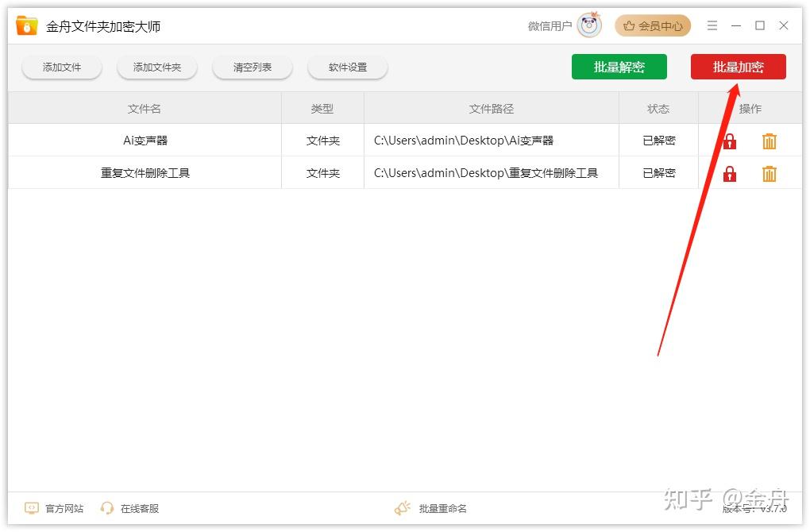Open the 在线客服 link
Image resolution: width=810 pixels, height=532 pixels.
coord(140,509)
